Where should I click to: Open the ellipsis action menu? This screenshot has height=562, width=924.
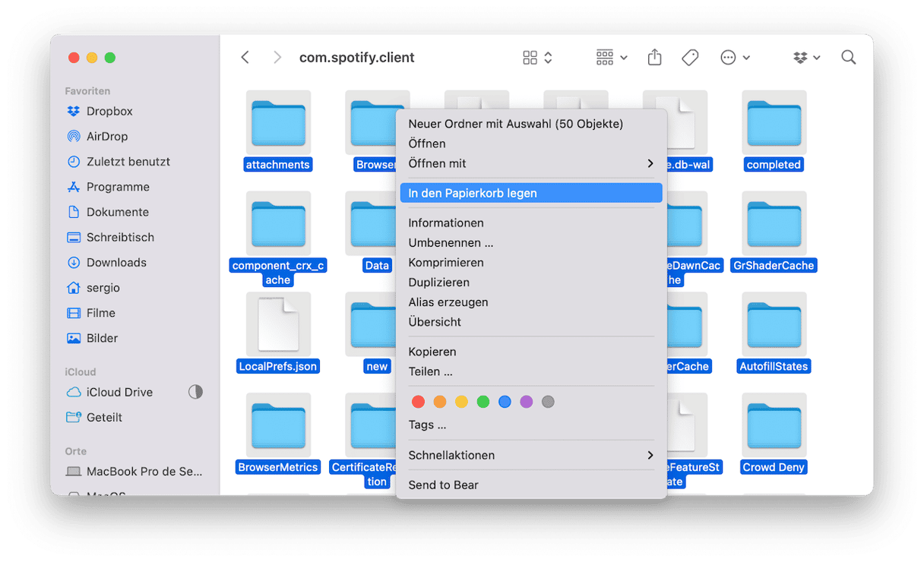(x=735, y=58)
